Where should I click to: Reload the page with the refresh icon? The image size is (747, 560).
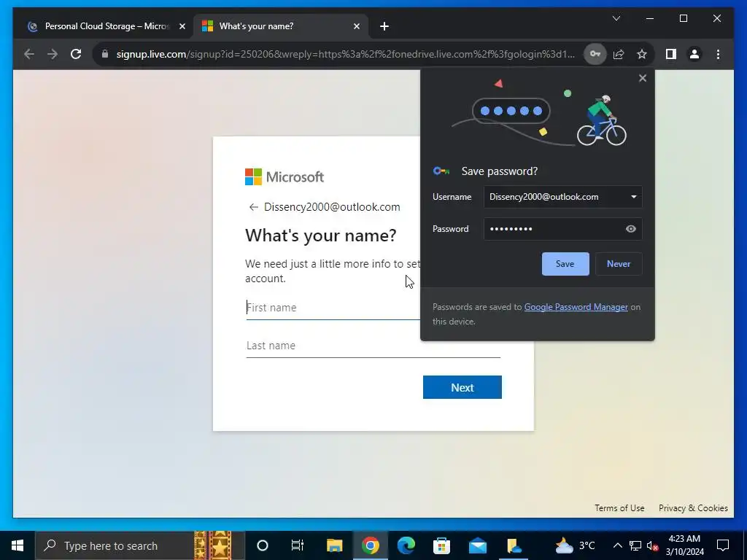(76, 54)
